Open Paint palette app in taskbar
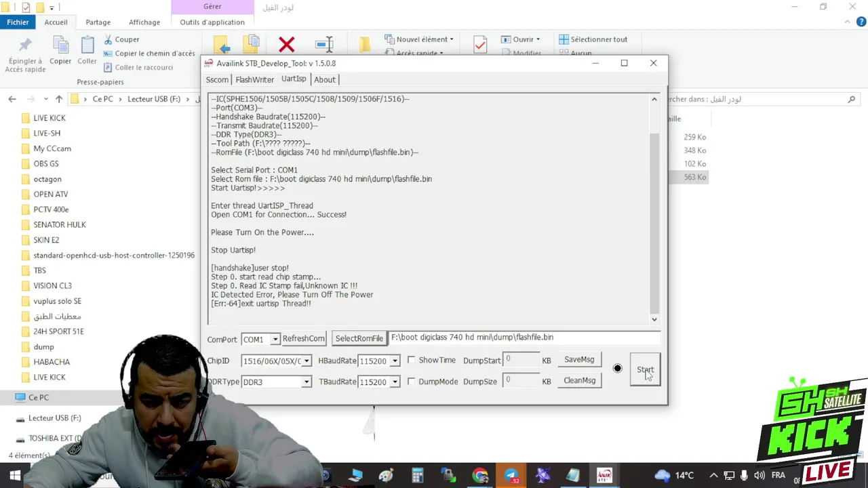Viewport: 868px width, 488px height. point(387,476)
